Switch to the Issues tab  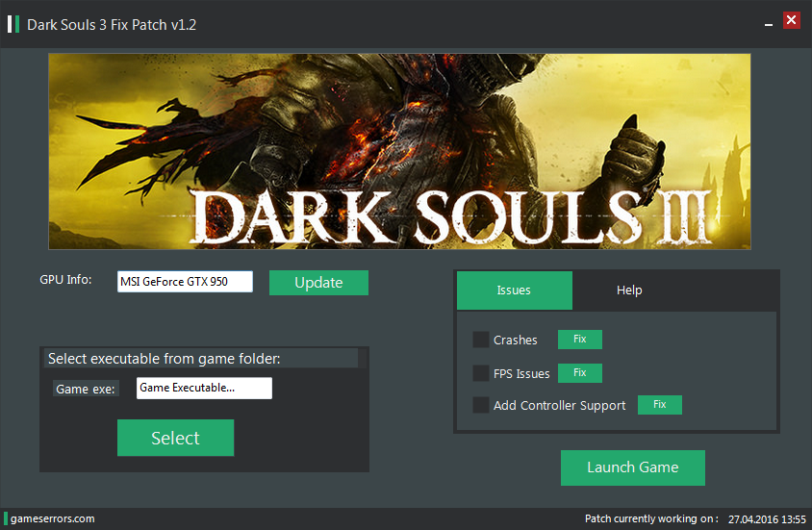click(x=514, y=290)
